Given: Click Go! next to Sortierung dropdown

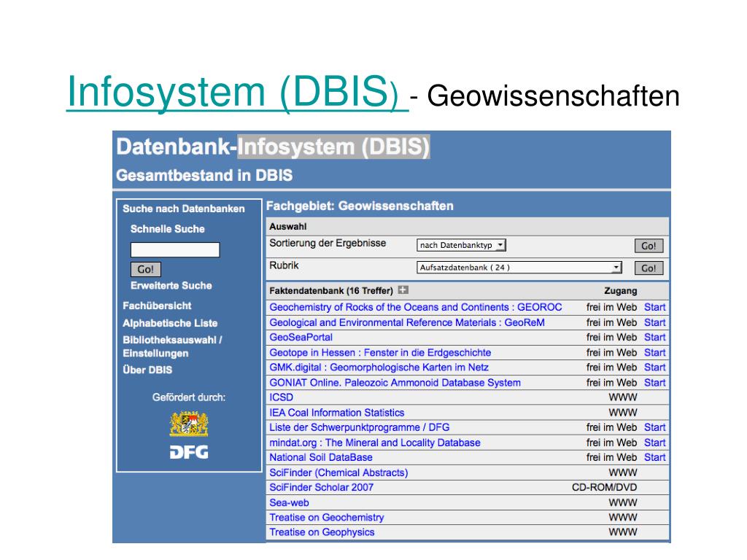Looking at the screenshot, I should pyautogui.click(x=649, y=246).
